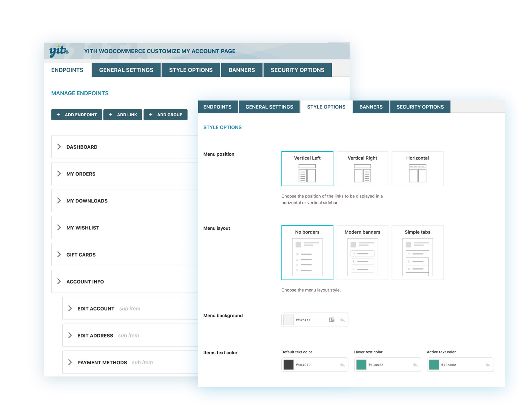Expand the My Downloads endpoint

[59, 201]
